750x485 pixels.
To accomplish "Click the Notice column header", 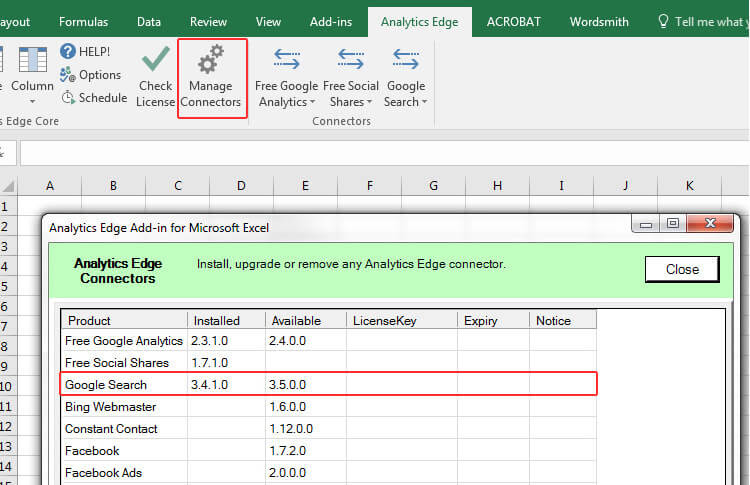I will click(x=563, y=320).
